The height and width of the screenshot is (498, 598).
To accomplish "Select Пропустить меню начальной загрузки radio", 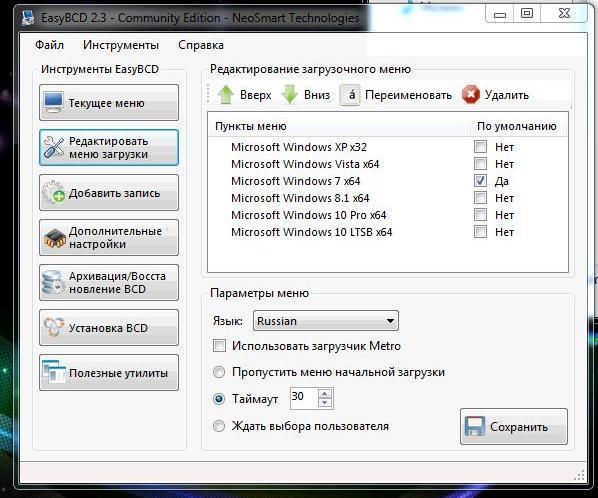I will [219, 372].
